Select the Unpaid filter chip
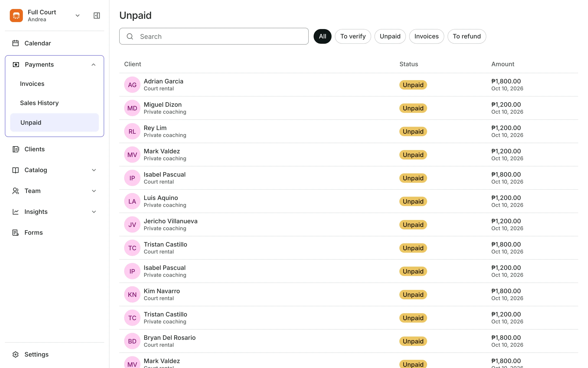Image resolution: width=588 pixels, height=368 pixels. (x=390, y=36)
